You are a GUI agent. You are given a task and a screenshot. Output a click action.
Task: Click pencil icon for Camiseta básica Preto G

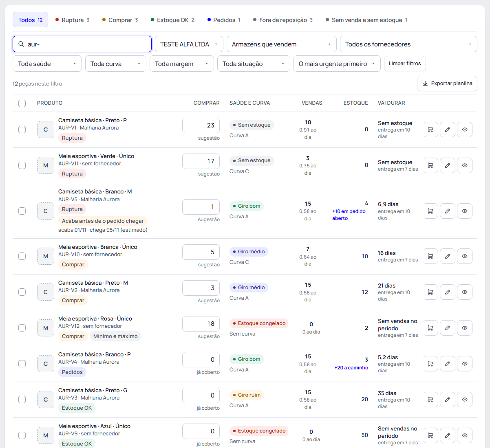pyautogui.click(x=448, y=400)
